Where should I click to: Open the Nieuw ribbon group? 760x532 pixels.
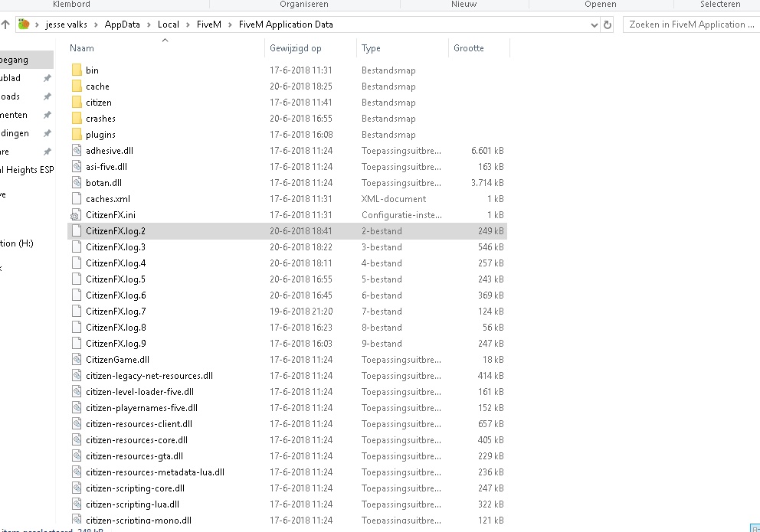click(x=464, y=4)
